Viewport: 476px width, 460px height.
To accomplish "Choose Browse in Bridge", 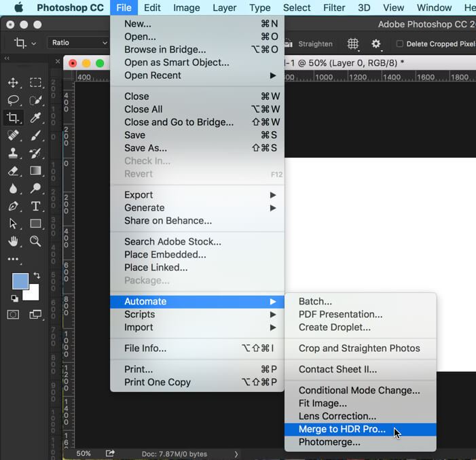I will coord(197,50).
